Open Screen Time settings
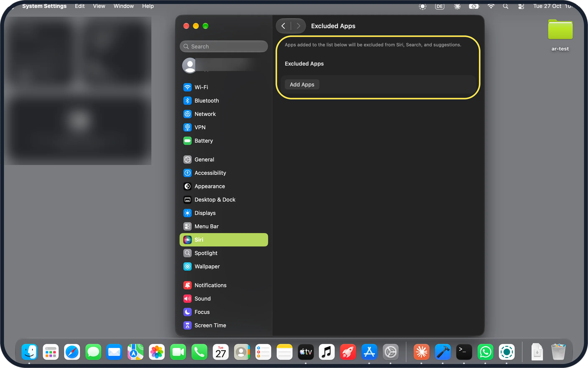 coord(224,325)
